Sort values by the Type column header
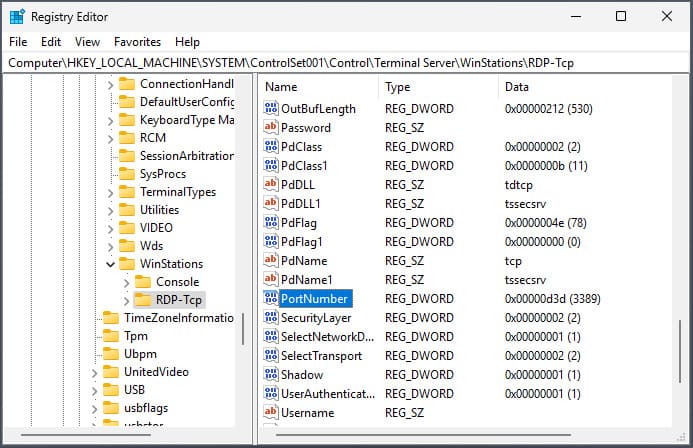The height and width of the screenshot is (448, 693). 438,87
